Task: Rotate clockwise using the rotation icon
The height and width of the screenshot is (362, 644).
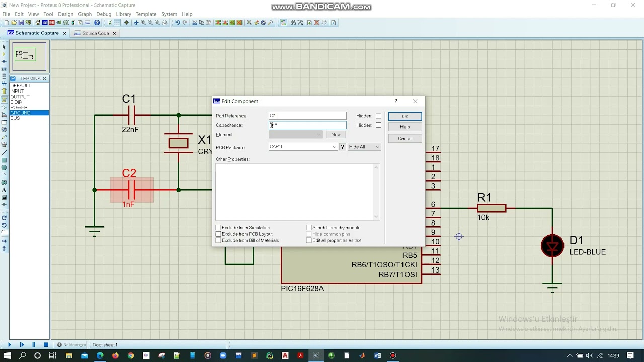Action: click(x=4, y=218)
